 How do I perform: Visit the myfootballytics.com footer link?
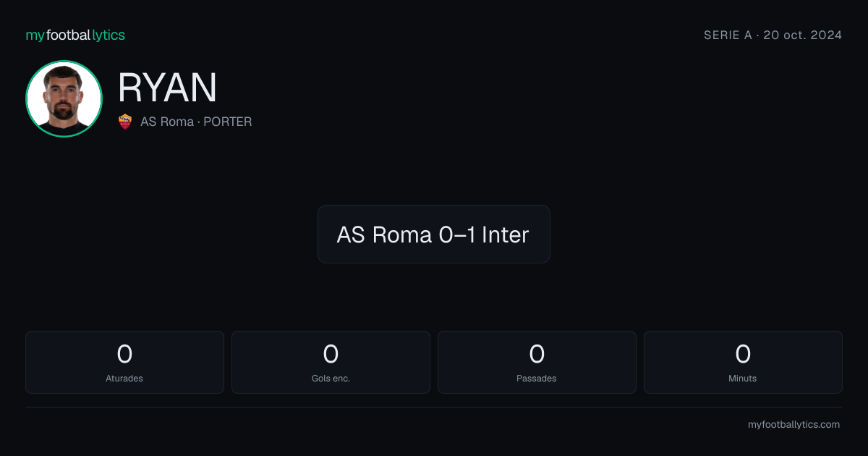793,425
